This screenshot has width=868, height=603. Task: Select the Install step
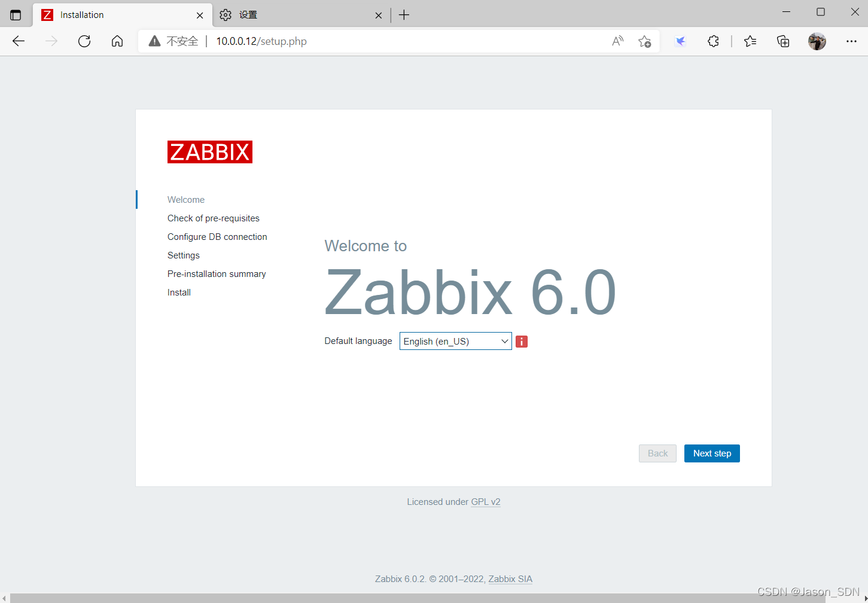coord(179,293)
